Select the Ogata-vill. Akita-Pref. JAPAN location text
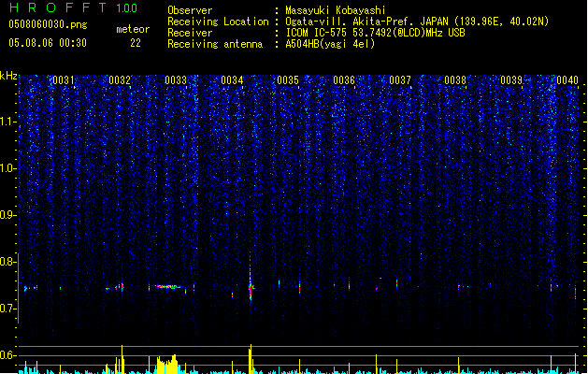The width and height of the screenshot is (588, 374). click(417, 22)
